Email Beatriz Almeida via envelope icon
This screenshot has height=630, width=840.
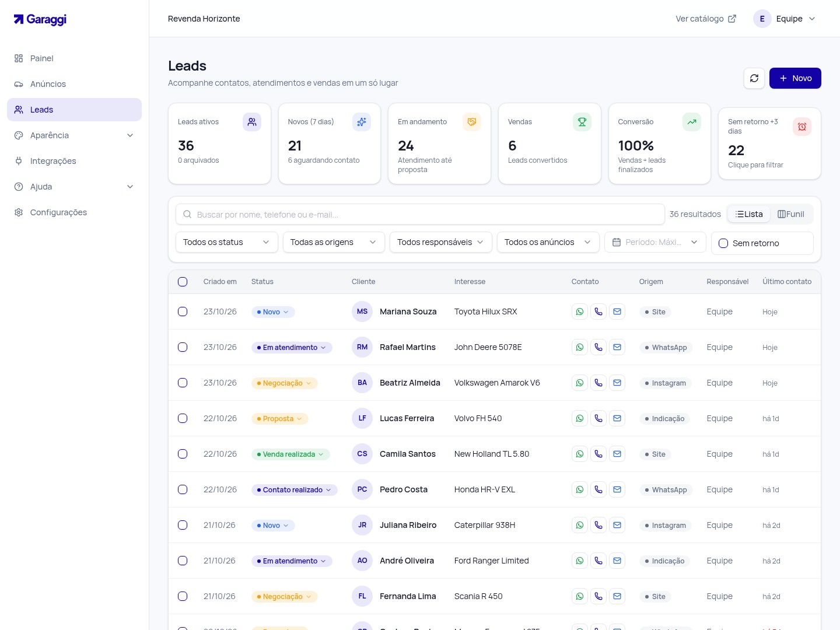pos(617,383)
